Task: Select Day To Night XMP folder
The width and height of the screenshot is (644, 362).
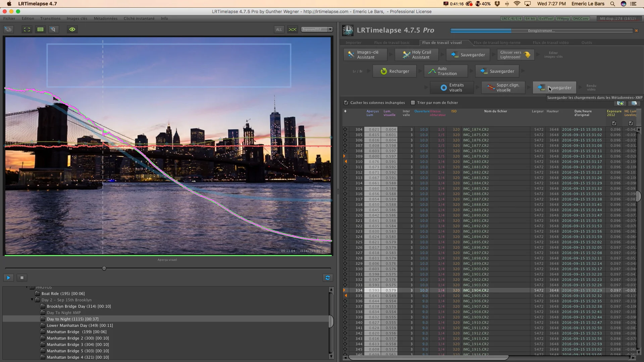Action: [x=64, y=313]
